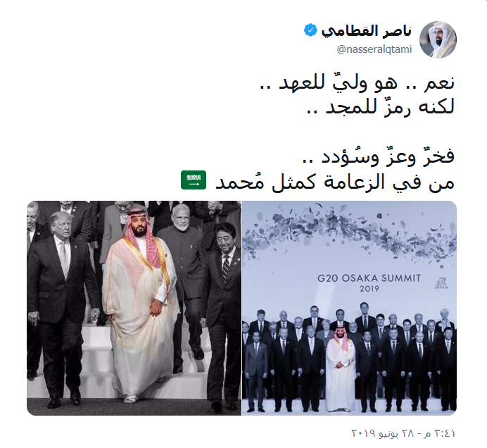Click the 2019 text under the summit title
The height and width of the screenshot is (448, 487).
tap(369, 289)
